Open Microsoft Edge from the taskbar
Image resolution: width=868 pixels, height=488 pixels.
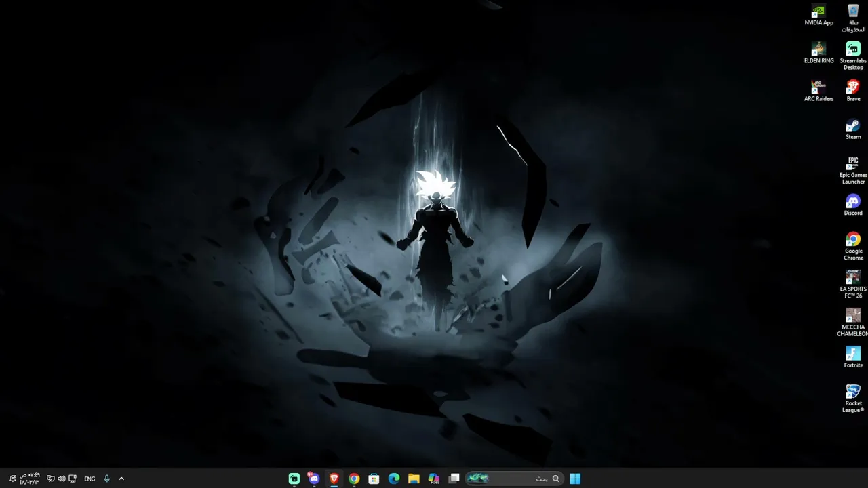click(x=394, y=479)
